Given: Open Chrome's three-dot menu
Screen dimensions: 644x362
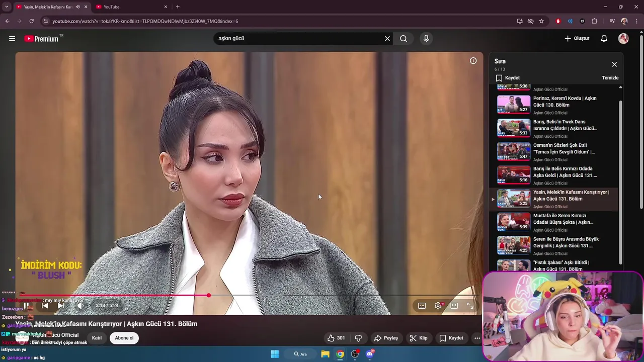Looking at the screenshot, I should (x=637, y=21).
